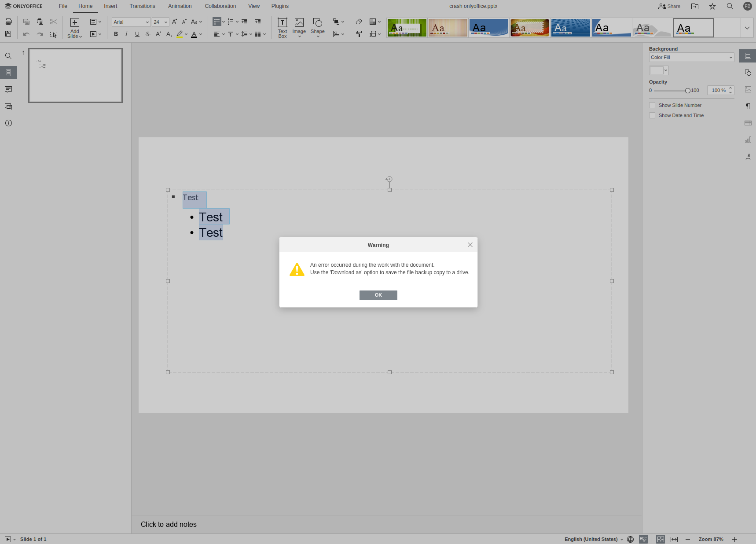
Task: Enable Show Slide Number
Action: tap(653, 105)
